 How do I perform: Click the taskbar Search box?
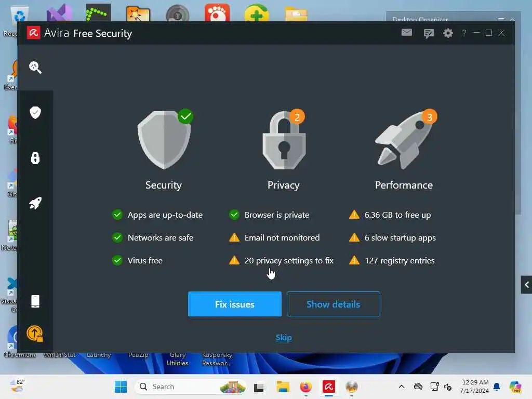tap(191, 387)
